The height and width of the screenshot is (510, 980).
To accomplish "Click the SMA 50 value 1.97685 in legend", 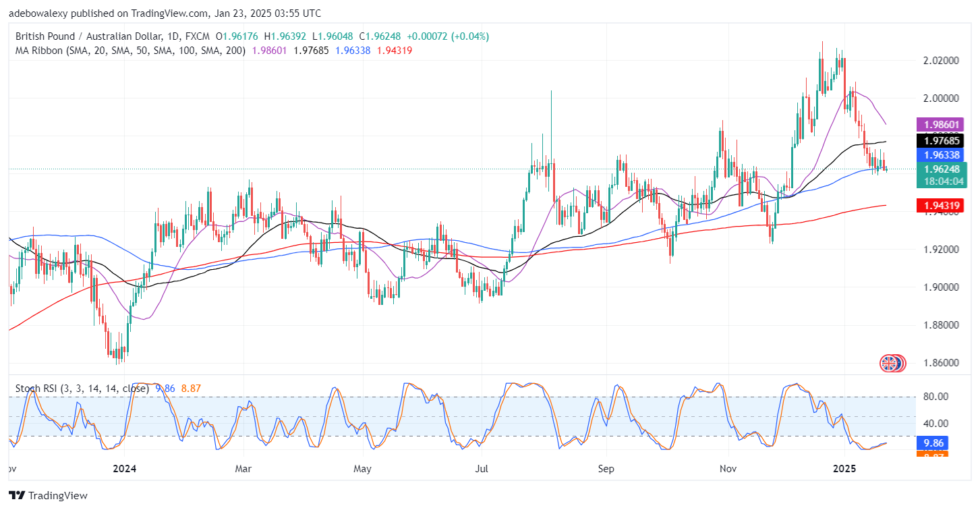I will (x=311, y=50).
